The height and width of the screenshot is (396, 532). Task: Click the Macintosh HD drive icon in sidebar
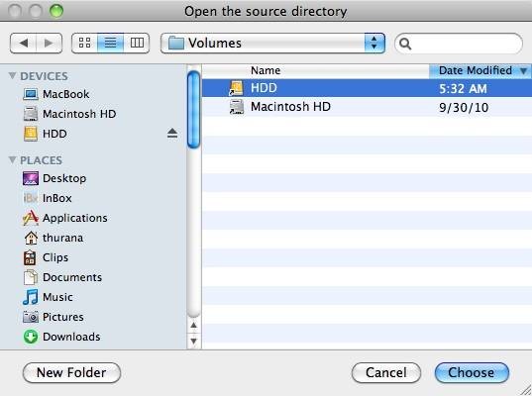pos(31,114)
